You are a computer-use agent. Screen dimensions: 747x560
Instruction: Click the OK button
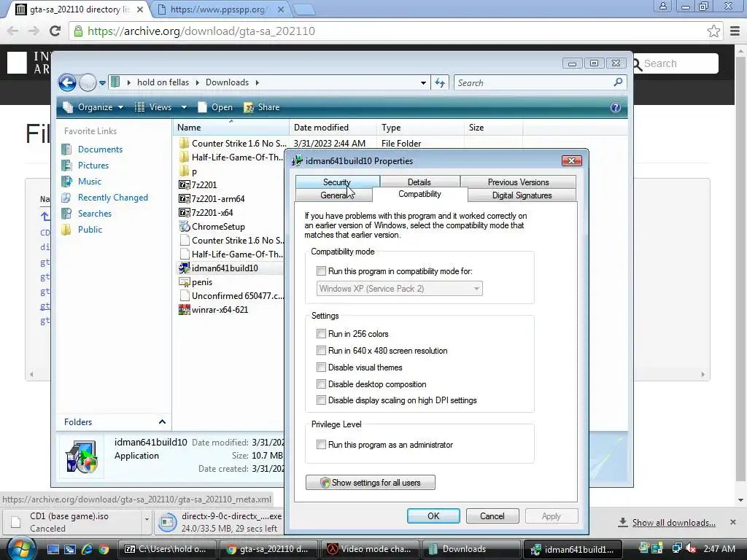click(x=433, y=516)
